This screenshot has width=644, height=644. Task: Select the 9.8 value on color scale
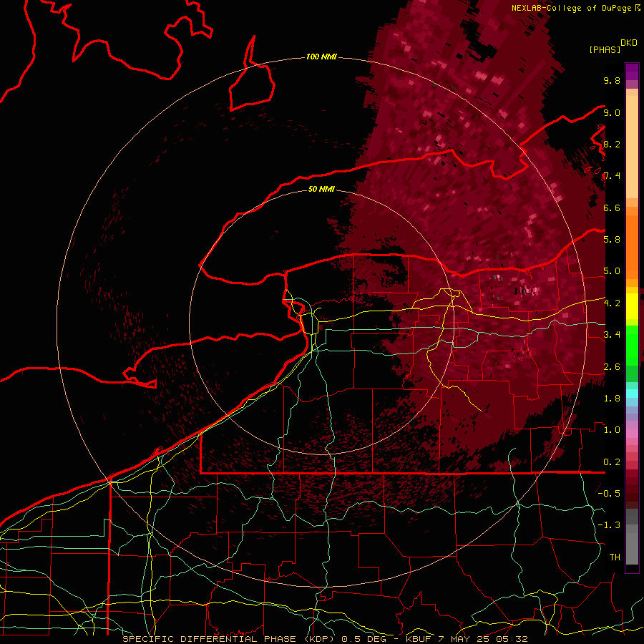pyautogui.click(x=612, y=80)
